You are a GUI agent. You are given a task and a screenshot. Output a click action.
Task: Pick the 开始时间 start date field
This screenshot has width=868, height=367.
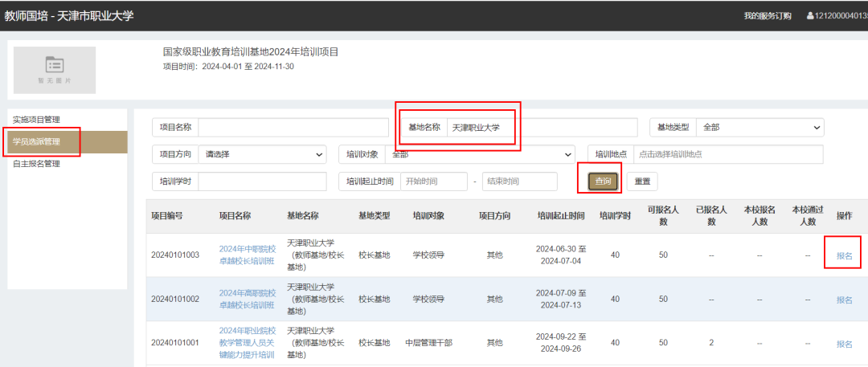[x=434, y=181]
